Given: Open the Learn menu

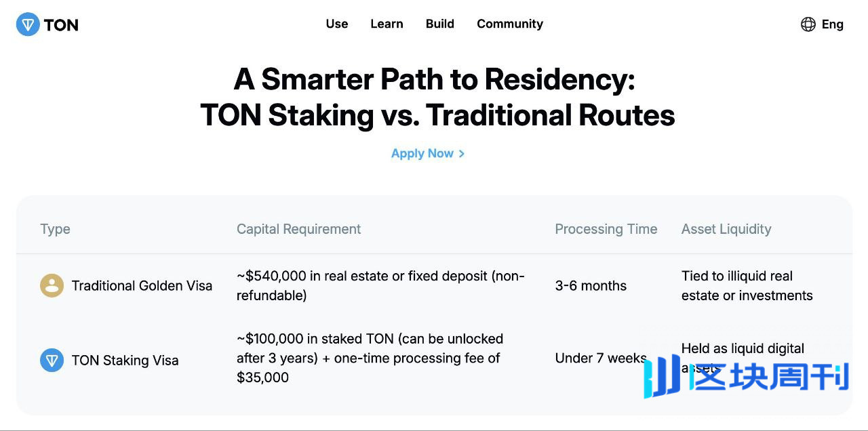Looking at the screenshot, I should tap(387, 24).
